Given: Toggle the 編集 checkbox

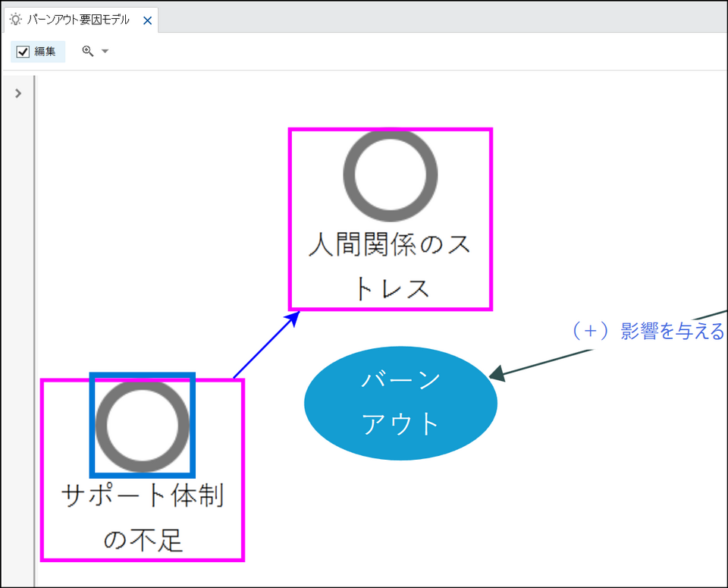Looking at the screenshot, I should point(23,52).
